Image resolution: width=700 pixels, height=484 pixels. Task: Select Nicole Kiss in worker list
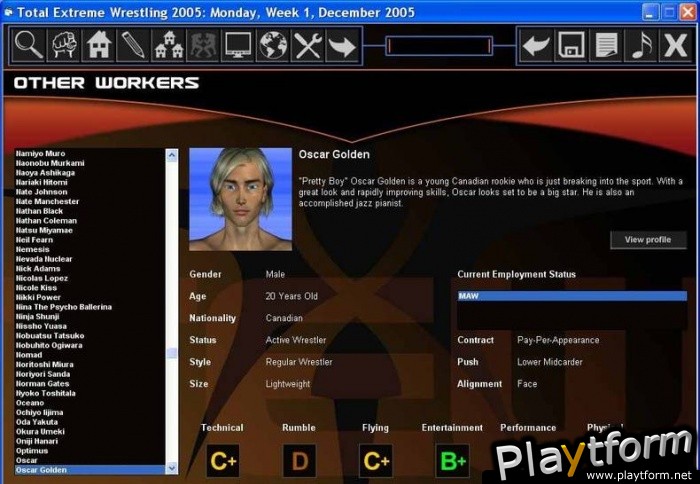tap(90, 288)
